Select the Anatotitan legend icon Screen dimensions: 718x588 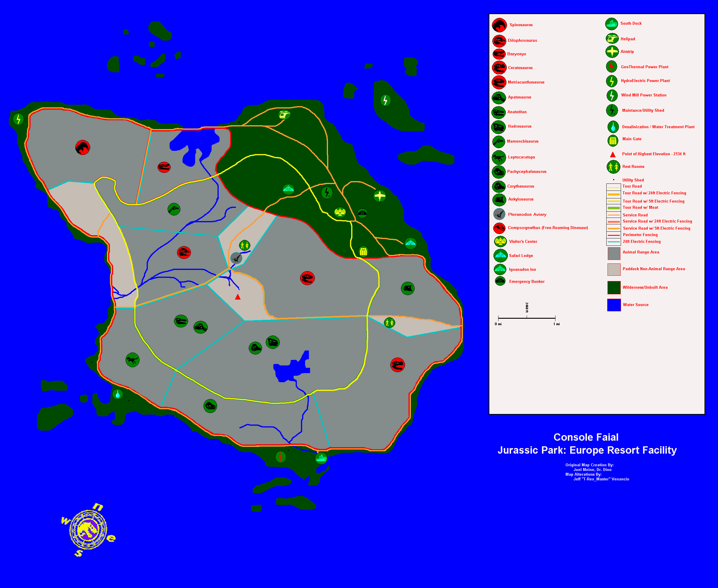pos(499,112)
